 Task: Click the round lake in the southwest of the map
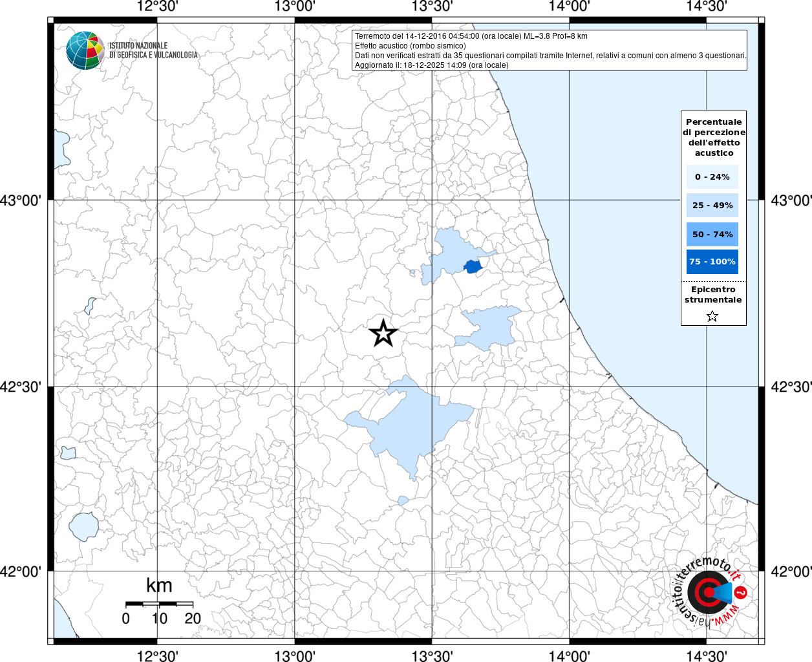(83, 526)
